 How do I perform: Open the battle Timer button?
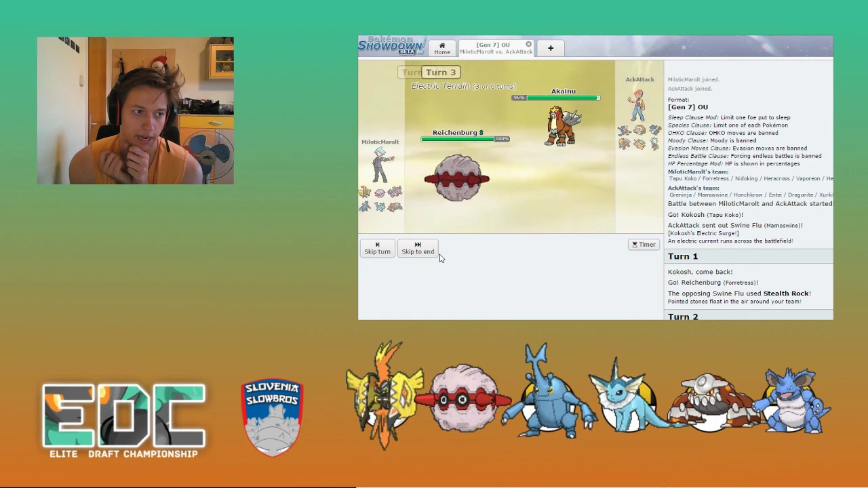click(x=644, y=245)
